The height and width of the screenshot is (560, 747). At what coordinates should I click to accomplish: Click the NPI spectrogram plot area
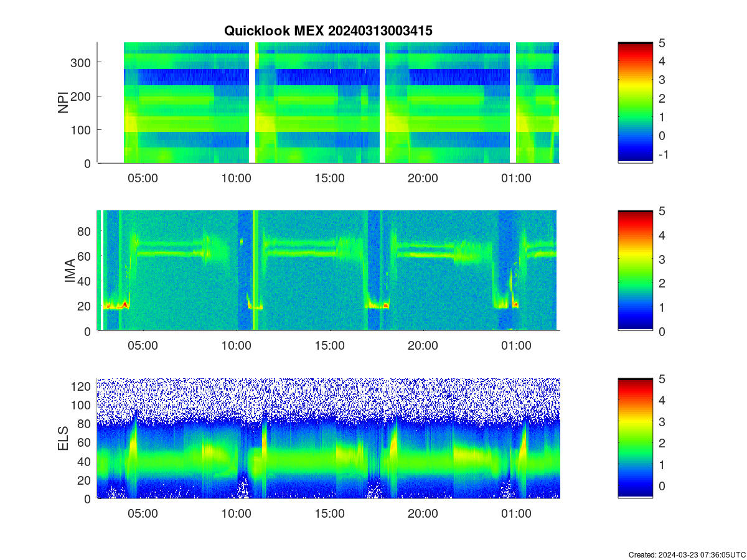click(328, 103)
